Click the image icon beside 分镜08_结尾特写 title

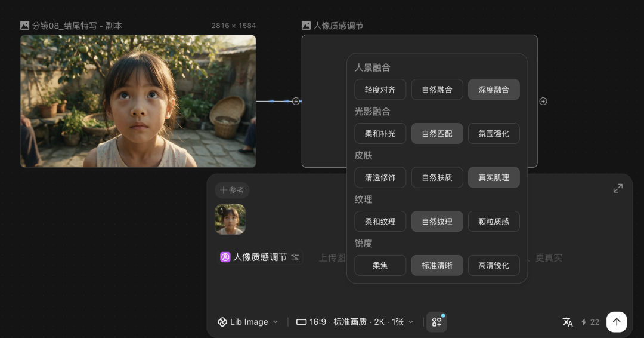[x=24, y=26]
